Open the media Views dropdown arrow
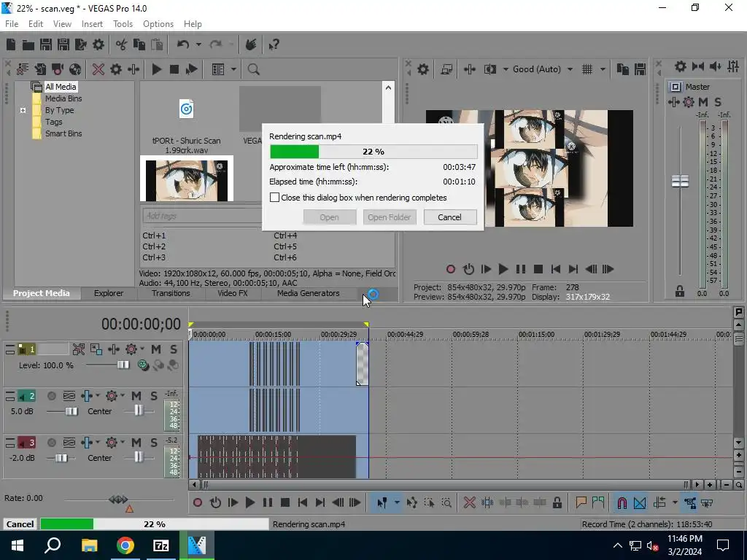 point(233,69)
